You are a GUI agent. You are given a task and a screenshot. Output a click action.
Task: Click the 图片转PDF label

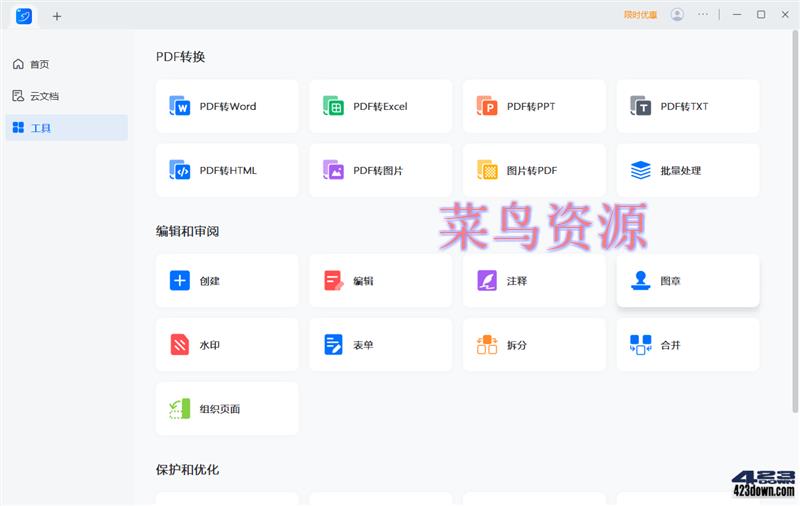pyautogui.click(x=532, y=170)
